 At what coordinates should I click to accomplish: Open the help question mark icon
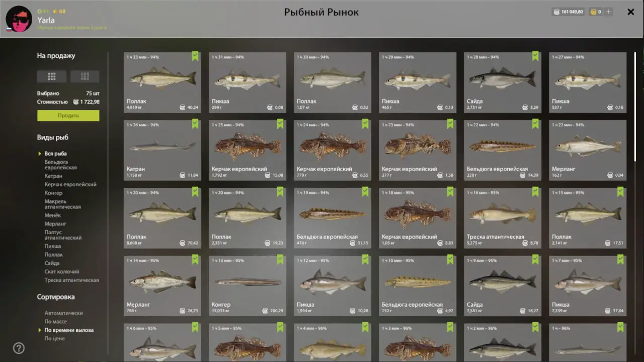point(19,348)
